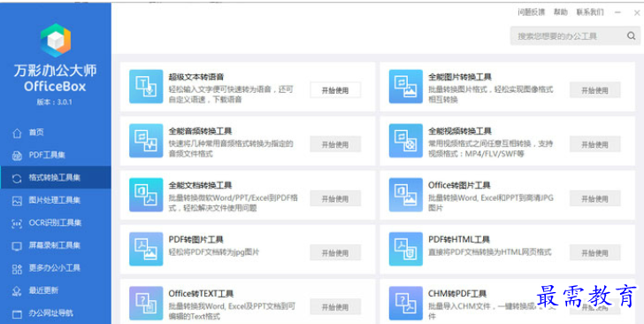This screenshot has height=324, width=644.
Task: Click the 全能音频转换工具 tool icon
Action: [146, 141]
